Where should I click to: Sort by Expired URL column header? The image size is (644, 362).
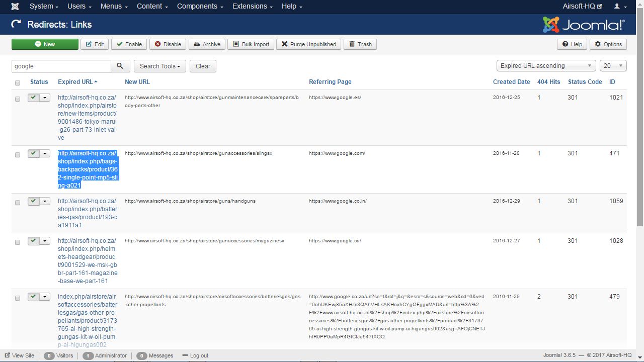point(77,82)
